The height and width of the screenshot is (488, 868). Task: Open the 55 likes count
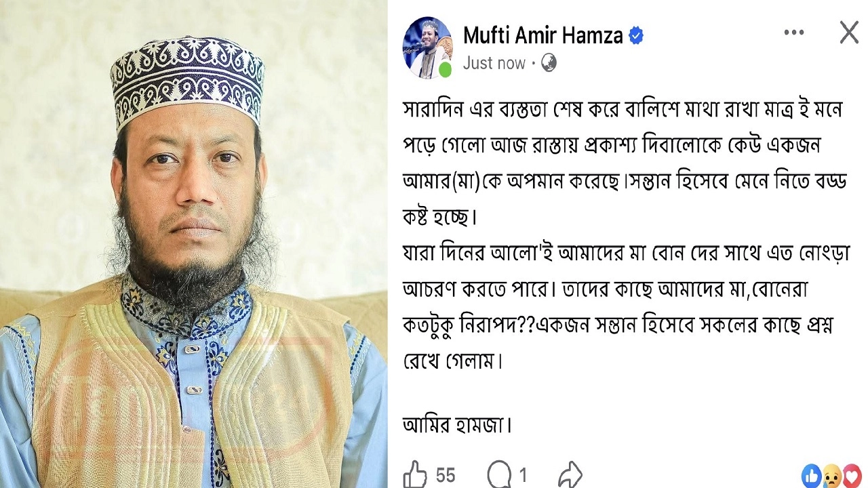tap(446, 476)
